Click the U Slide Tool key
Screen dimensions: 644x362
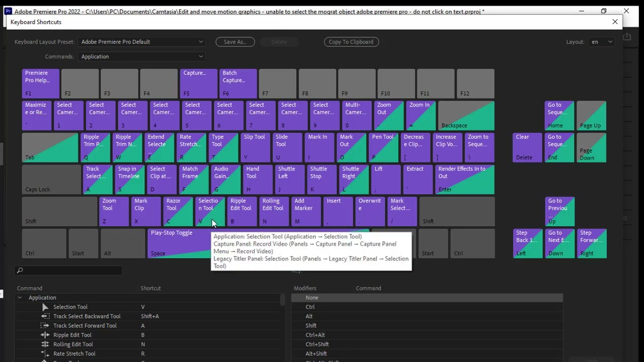click(x=288, y=148)
